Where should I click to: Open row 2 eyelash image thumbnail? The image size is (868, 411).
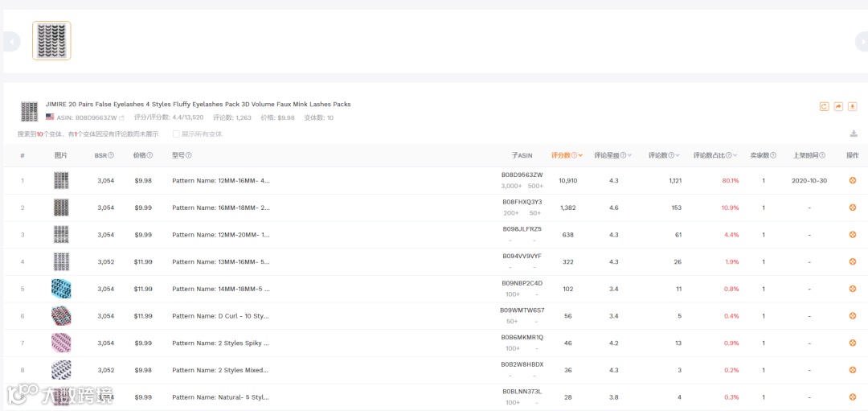61,208
